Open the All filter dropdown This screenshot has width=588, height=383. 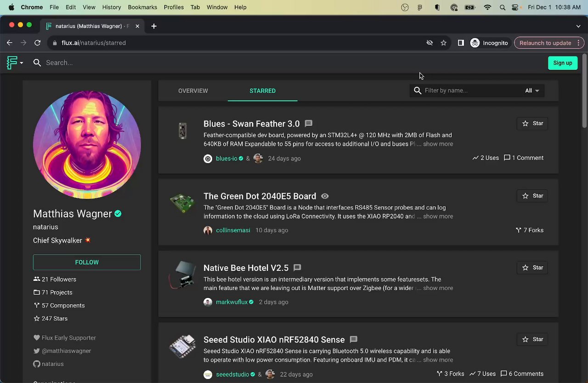pyautogui.click(x=532, y=91)
